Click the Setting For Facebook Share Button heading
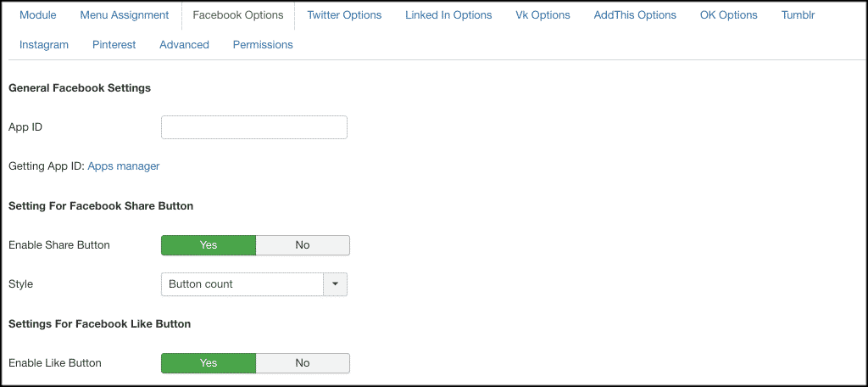Viewport: 868px width, 387px height. tap(101, 206)
